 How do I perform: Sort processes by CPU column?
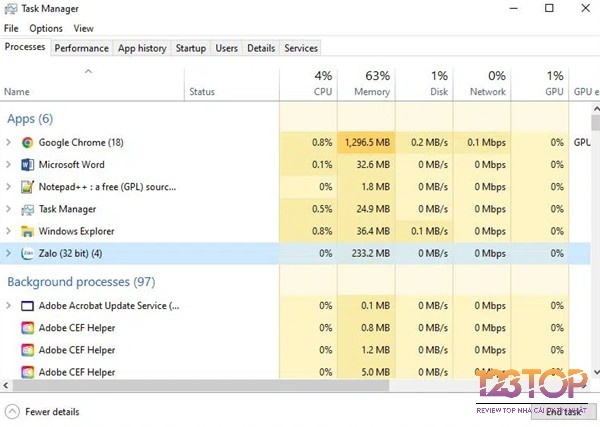(x=308, y=84)
